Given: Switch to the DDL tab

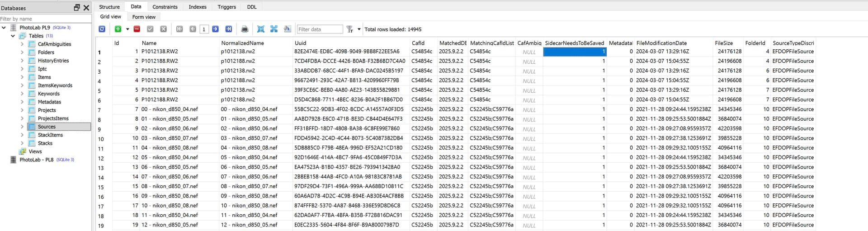Looking at the screenshot, I should click(252, 7).
